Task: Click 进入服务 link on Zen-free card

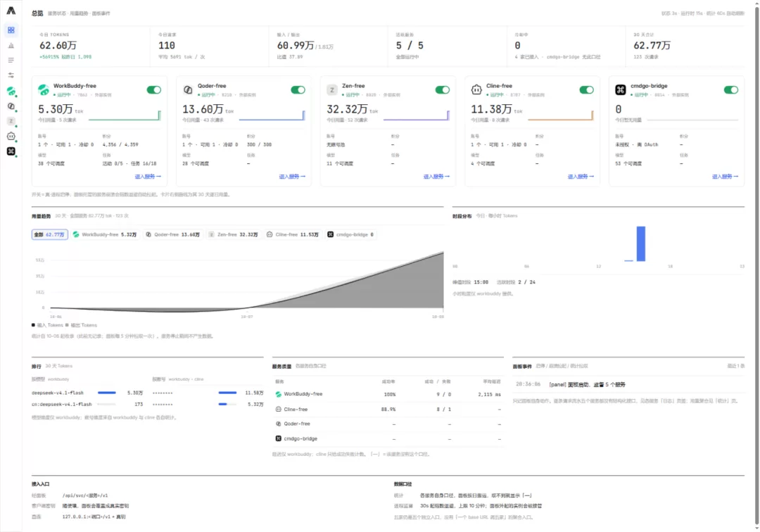Action: click(x=437, y=177)
